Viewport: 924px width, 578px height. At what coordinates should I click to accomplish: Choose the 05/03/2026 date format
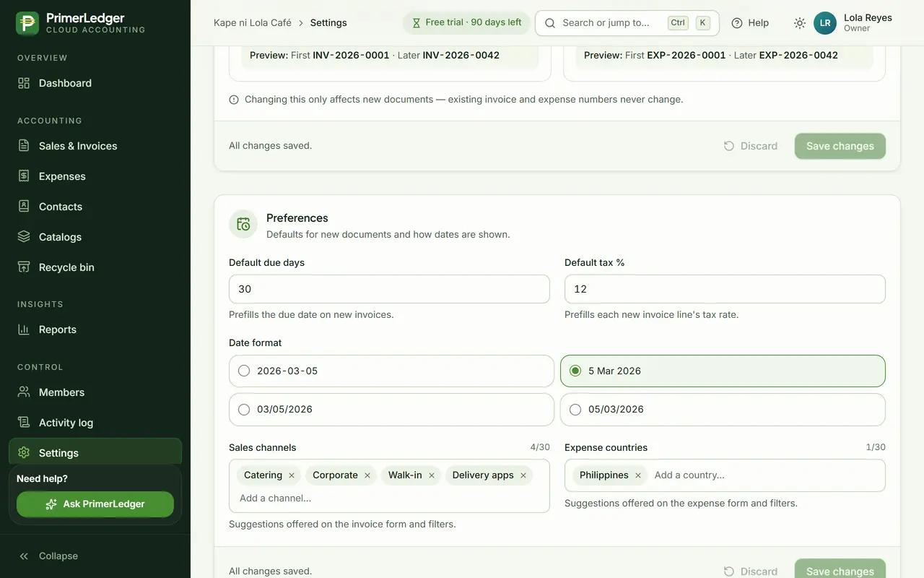tap(723, 409)
